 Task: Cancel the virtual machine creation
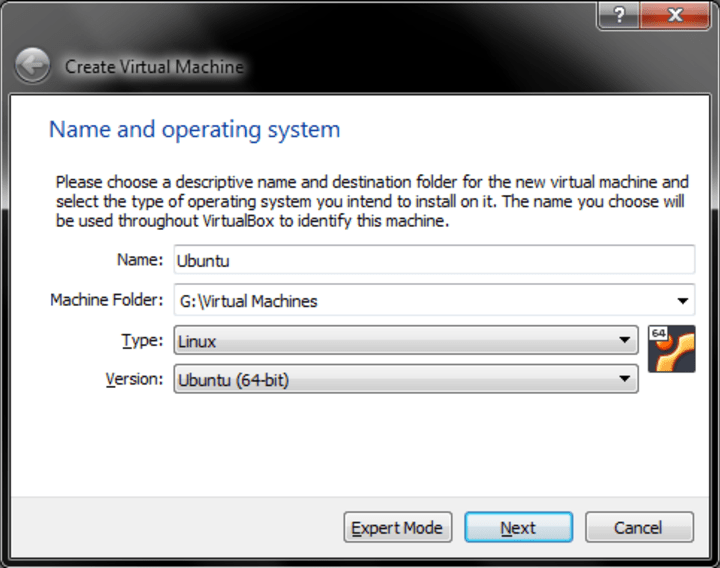[639, 527]
